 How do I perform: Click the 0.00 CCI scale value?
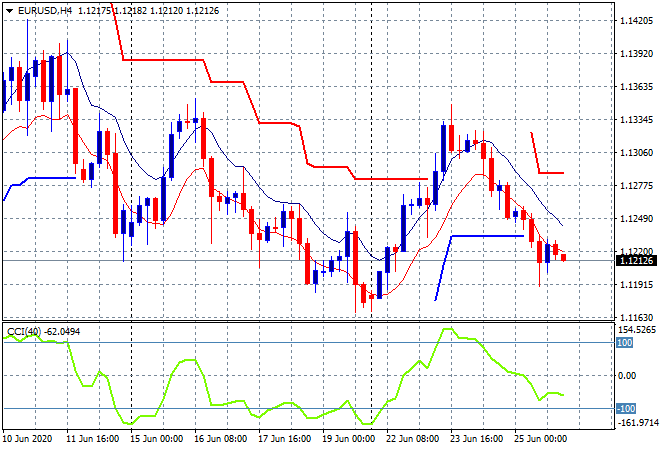tap(627, 375)
